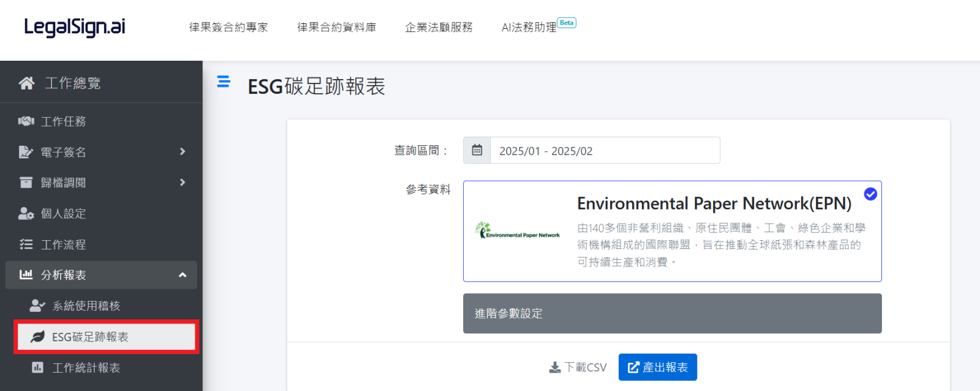Click the archive box icon for 歸檔調閱
Image resolution: width=980 pixels, height=391 pixels.
point(26,183)
